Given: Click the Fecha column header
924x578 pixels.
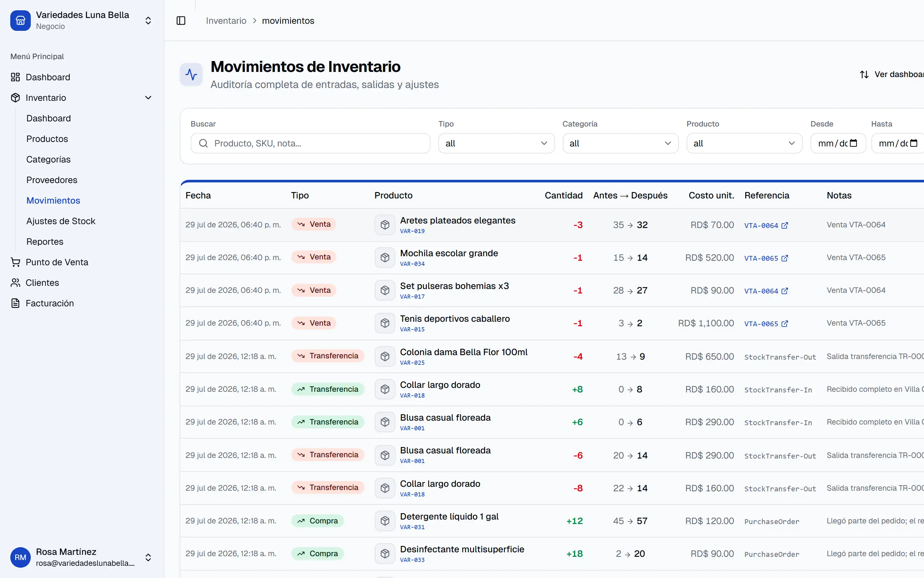Looking at the screenshot, I should click(x=198, y=195).
